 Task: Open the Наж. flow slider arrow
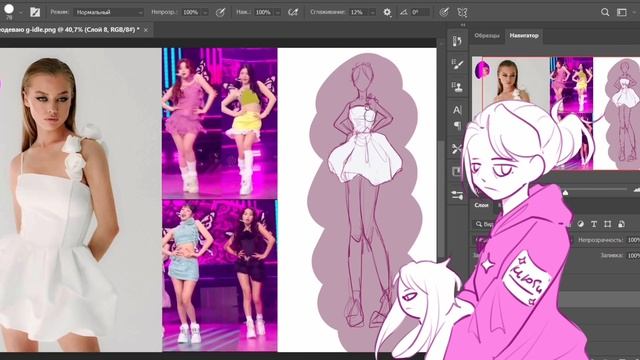click(278, 13)
